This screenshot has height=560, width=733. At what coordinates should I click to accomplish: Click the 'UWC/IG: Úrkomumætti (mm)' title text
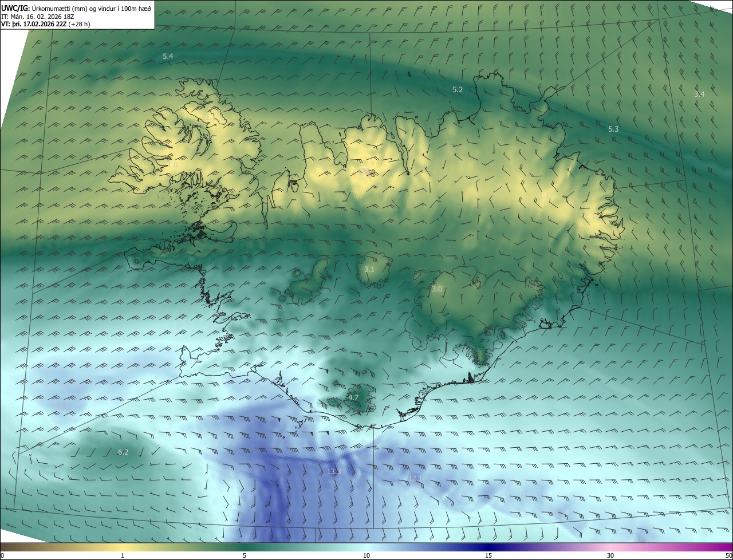pyautogui.click(x=45, y=8)
